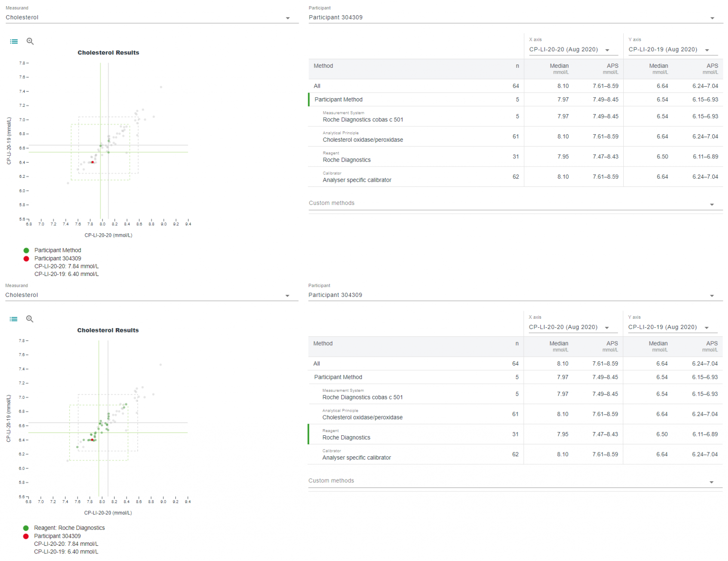Select Reagent Roche Diagnostics row in upper table

point(515,156)
